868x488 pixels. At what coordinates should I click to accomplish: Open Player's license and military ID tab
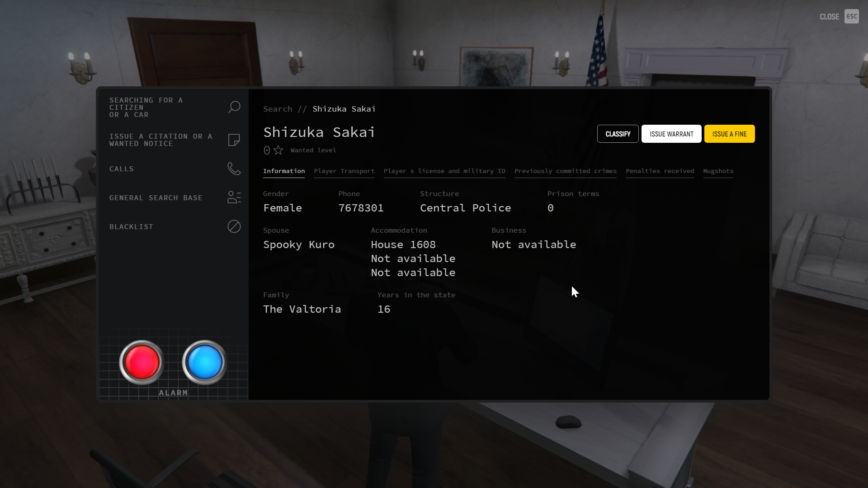point(444,171)
